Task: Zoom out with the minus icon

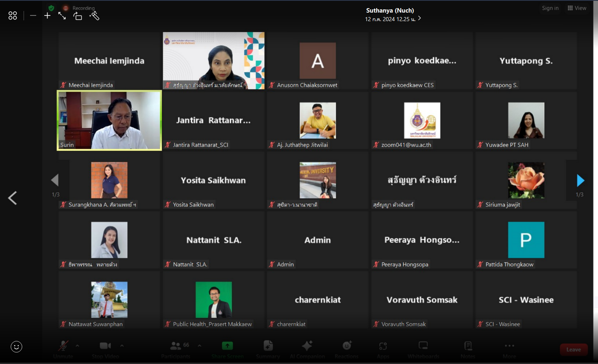Action: click(33, 16)
